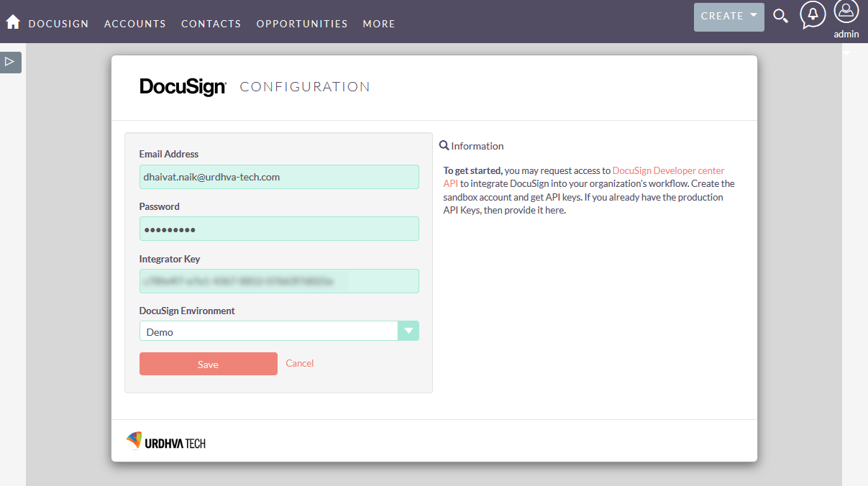This screenshot has height=486, width=868.
Task: Open the ACCOUNTS menu item
Action: [x=135, y=24]
